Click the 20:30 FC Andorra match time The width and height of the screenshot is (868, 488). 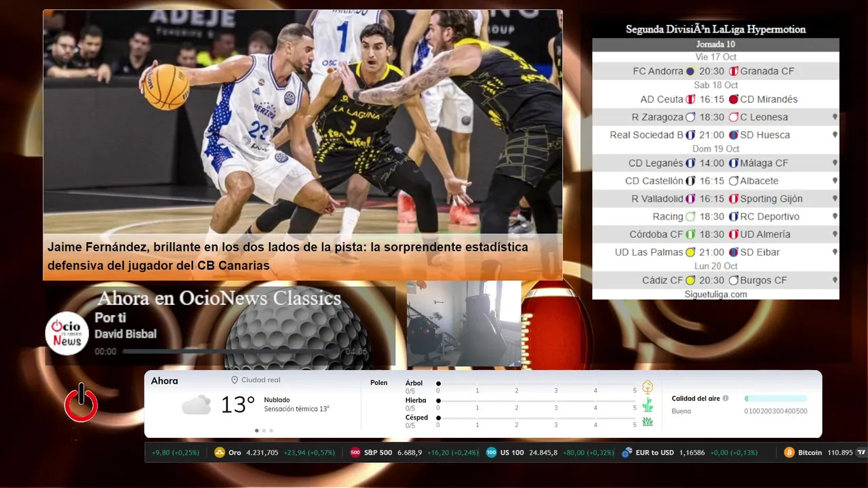coord(712,71)
